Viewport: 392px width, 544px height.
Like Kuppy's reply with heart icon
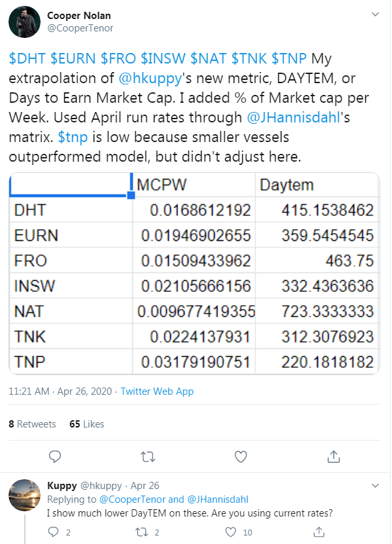tap(231, 532)
